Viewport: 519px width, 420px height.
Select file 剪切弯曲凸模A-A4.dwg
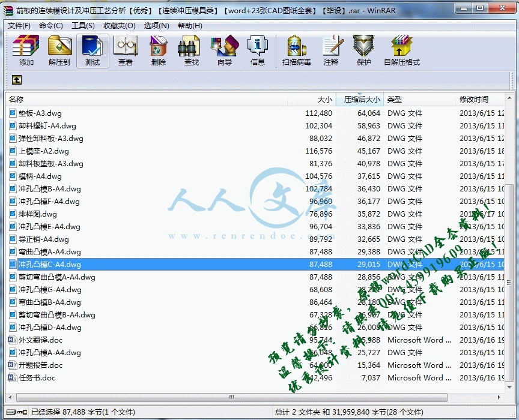pyautogui.click(x=57, y=277)
